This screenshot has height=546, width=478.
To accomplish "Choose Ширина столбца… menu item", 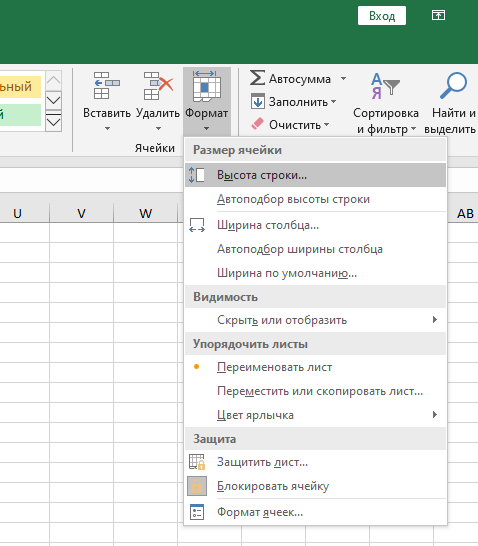I will (x=315, y=225).
